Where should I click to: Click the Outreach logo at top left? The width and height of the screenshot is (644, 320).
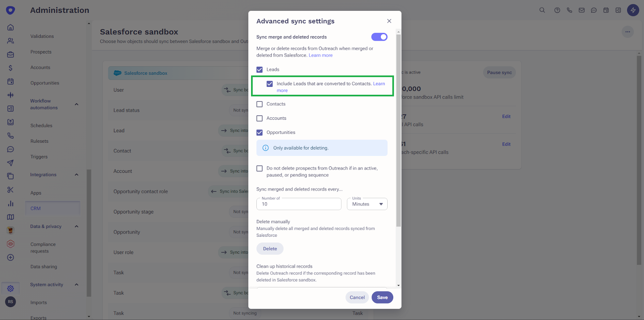10,10
